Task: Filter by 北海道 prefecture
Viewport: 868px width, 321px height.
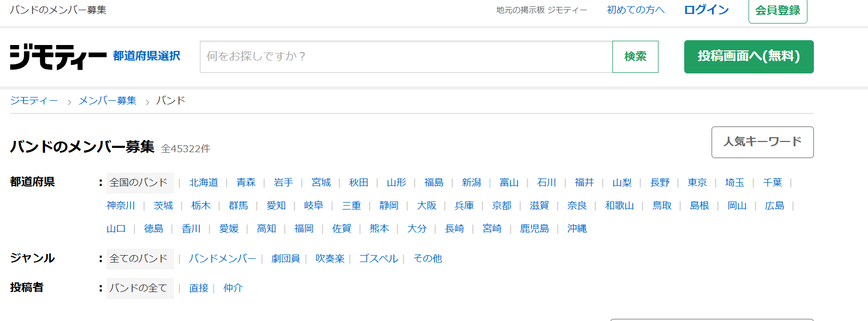Action: pyautogui.click(x=204, y=183)
